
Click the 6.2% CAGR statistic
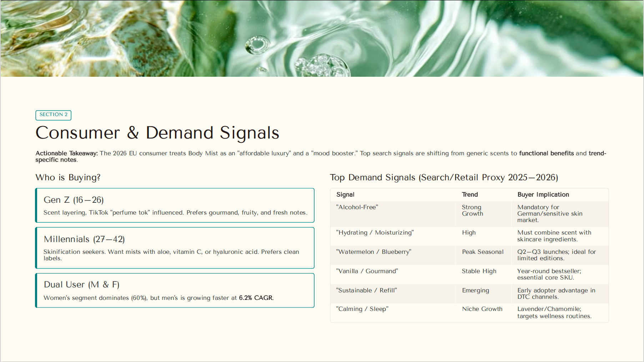[x=256, y=297]
